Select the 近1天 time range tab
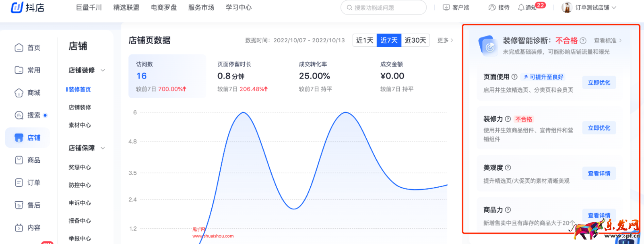This screenshot has width=644, height=244. [x=365, y=40]
